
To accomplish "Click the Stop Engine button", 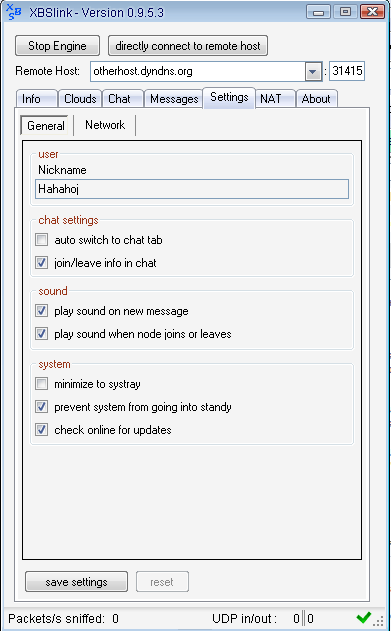I will tap(57, 46).
